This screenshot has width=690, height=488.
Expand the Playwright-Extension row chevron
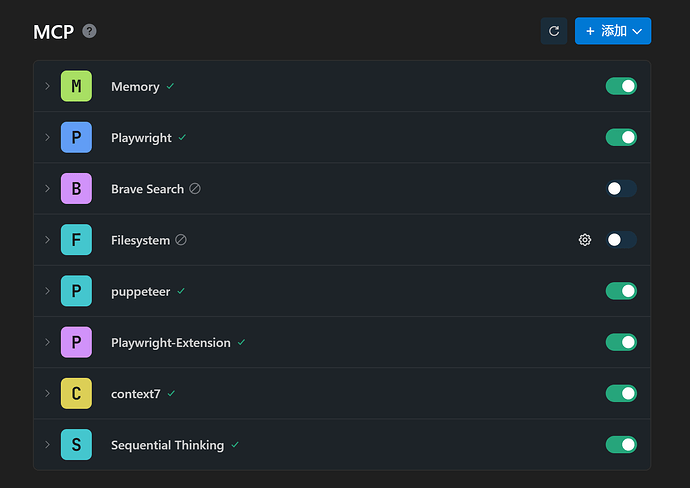tap(48, 342)
